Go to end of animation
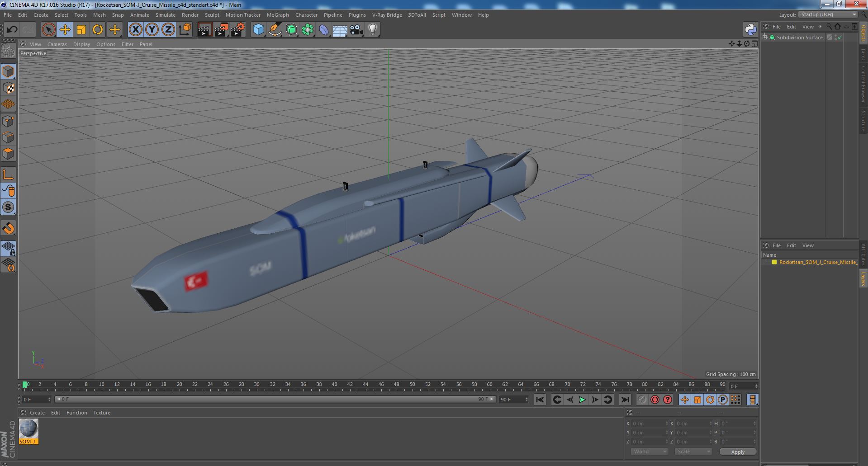Image resolution: width=868 pixels, height=466 pixels. pyautogui.click(x=625, y=400)
